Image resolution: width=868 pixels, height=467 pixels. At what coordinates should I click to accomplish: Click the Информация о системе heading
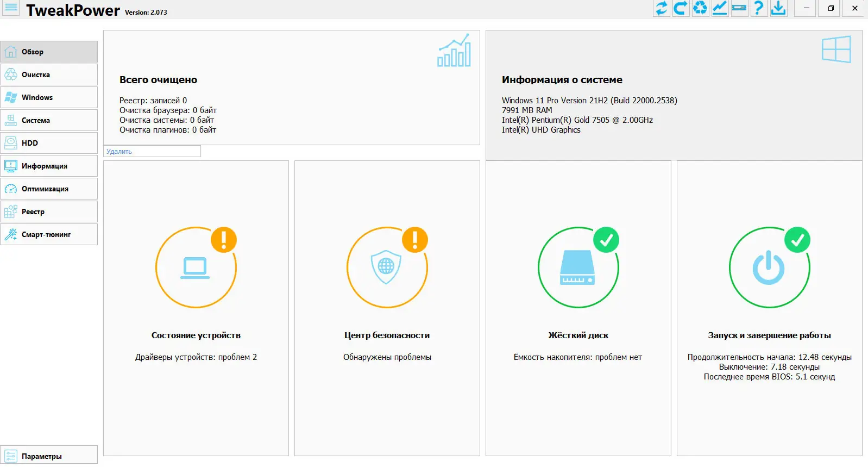click(x=562, y=80)
